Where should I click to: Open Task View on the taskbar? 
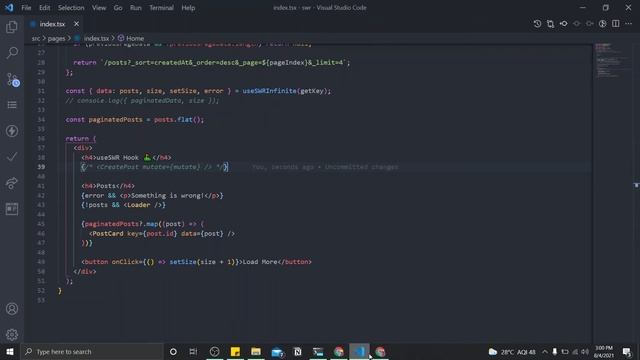[x=193, y=351]
